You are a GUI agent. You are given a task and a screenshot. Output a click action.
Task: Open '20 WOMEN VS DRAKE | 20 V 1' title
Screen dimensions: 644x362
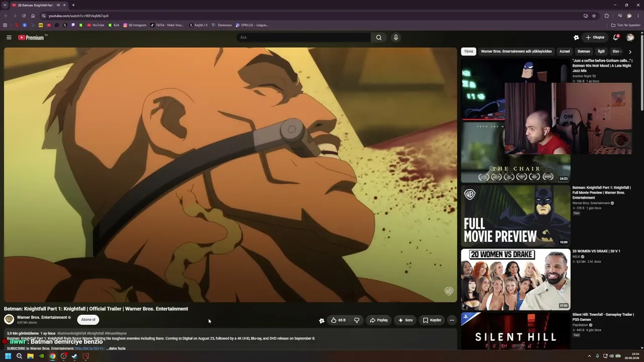coord(596,251)
